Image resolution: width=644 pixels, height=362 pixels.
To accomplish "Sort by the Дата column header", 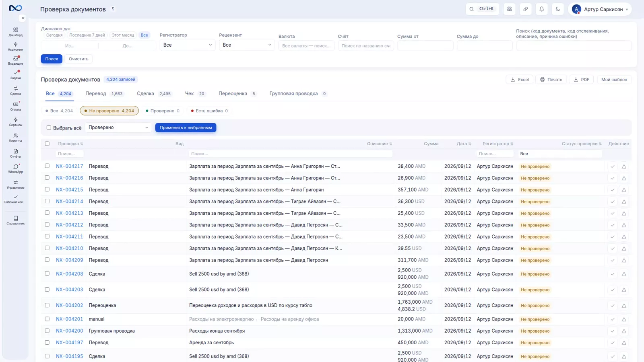I will coord(464,144).
